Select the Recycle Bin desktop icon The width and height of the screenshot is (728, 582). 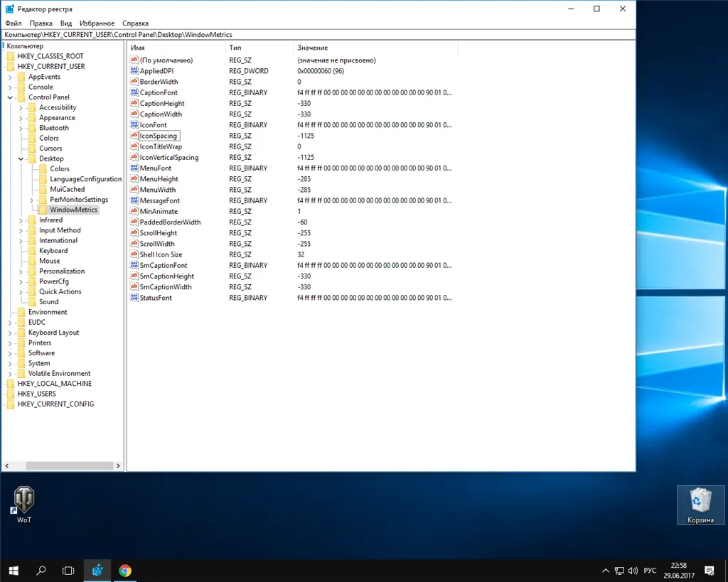coord(700,505)
